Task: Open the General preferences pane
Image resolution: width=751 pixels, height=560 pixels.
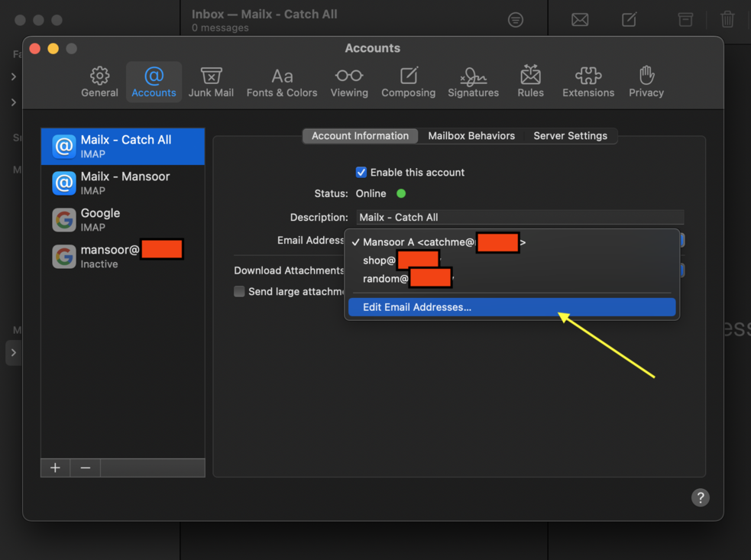Action: coord(99,82)
